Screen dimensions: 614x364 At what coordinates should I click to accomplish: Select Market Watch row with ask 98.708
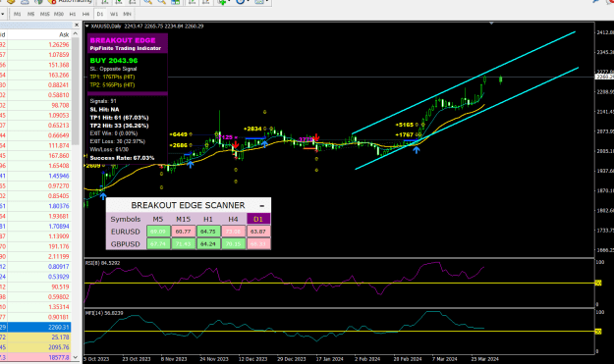coord(35,105)
